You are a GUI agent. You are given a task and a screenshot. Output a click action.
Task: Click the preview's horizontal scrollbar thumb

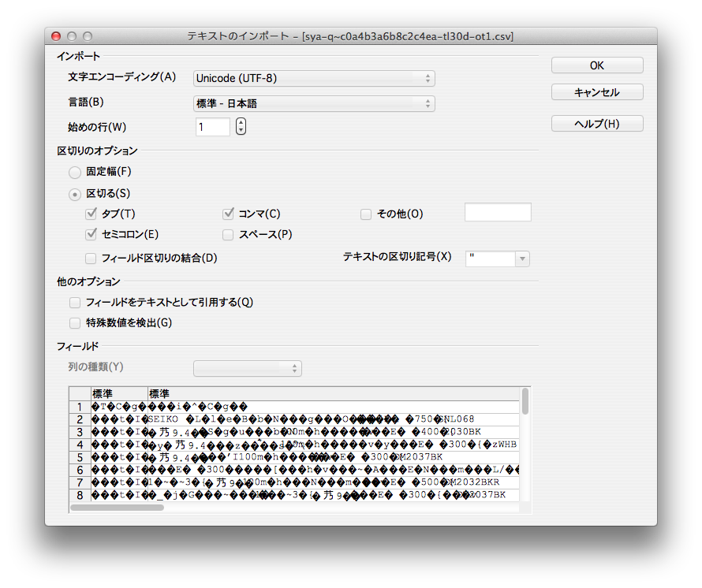pyautogui.click(x=118, y=508)
